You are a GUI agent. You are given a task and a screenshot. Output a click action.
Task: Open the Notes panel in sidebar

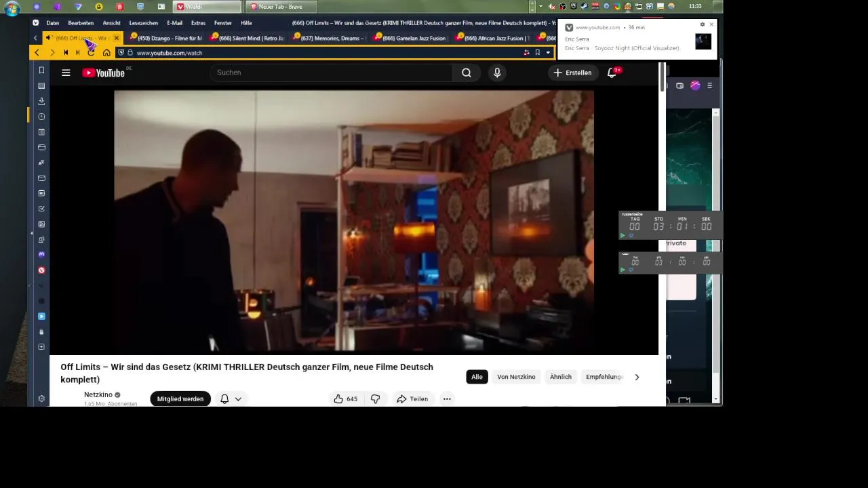[41, 132]
